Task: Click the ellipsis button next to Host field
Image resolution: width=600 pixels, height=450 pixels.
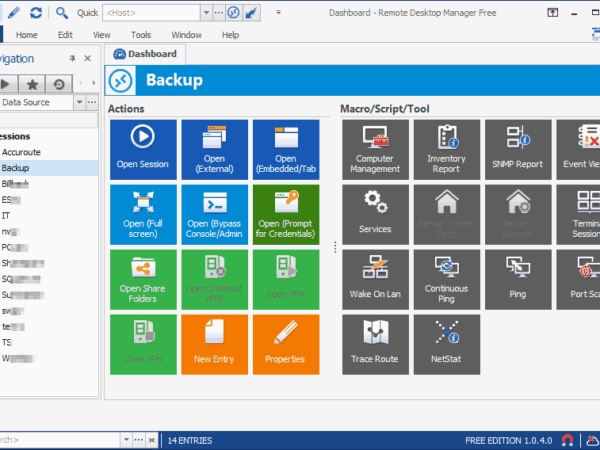Action: [218, 13]
